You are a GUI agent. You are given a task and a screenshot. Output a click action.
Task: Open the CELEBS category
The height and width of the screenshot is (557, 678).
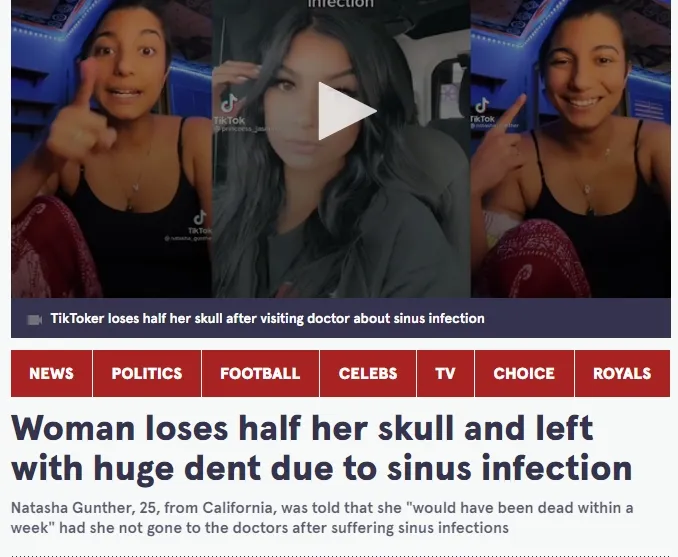pos(368,373)
